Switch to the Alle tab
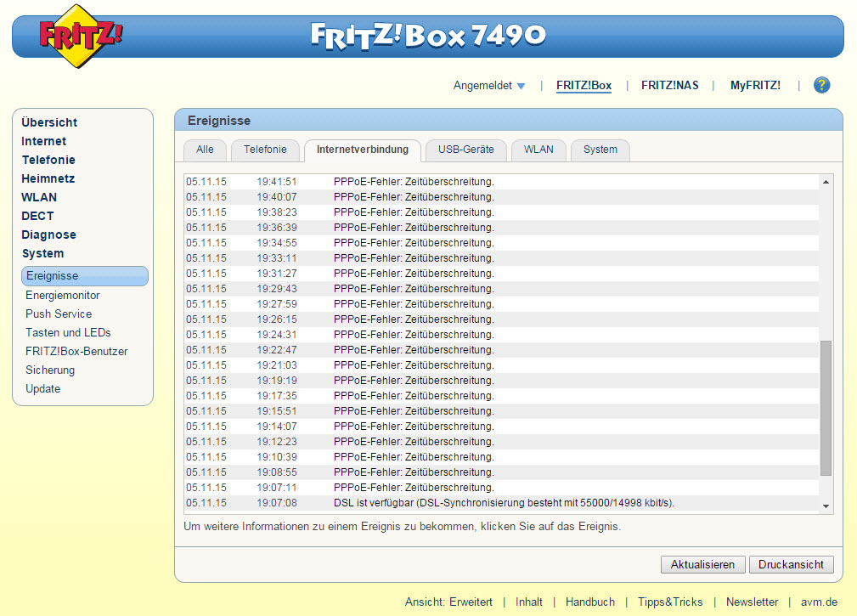857x616 pixels. (x=205, y=150)
